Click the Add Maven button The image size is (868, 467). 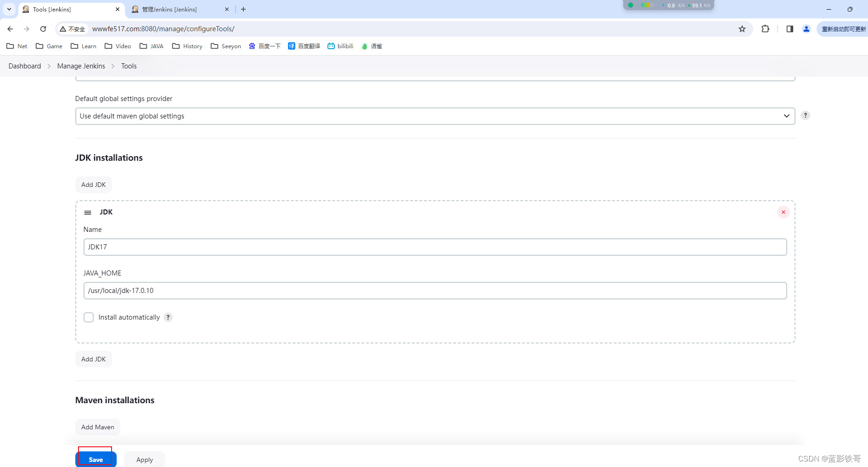point(98,427)
